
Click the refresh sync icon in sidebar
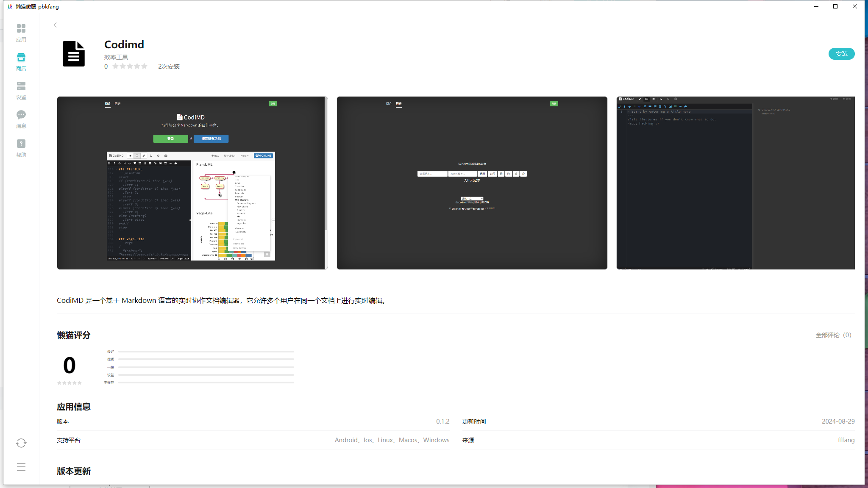[21, 443]
